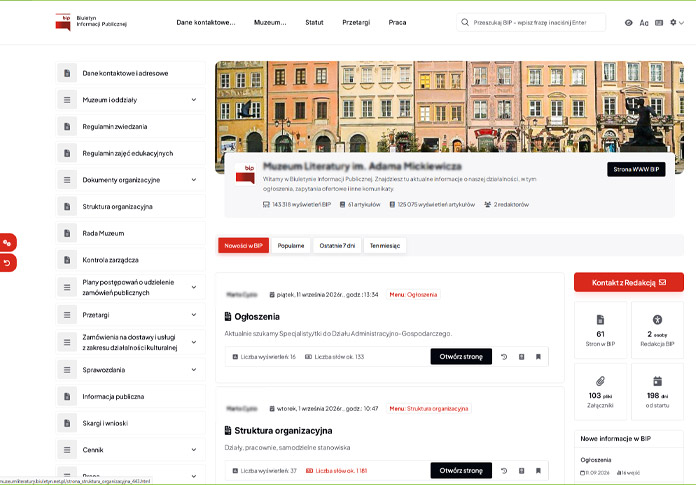
Task: Click print icon in Ogłoszenia card
Action: [522, 357]
